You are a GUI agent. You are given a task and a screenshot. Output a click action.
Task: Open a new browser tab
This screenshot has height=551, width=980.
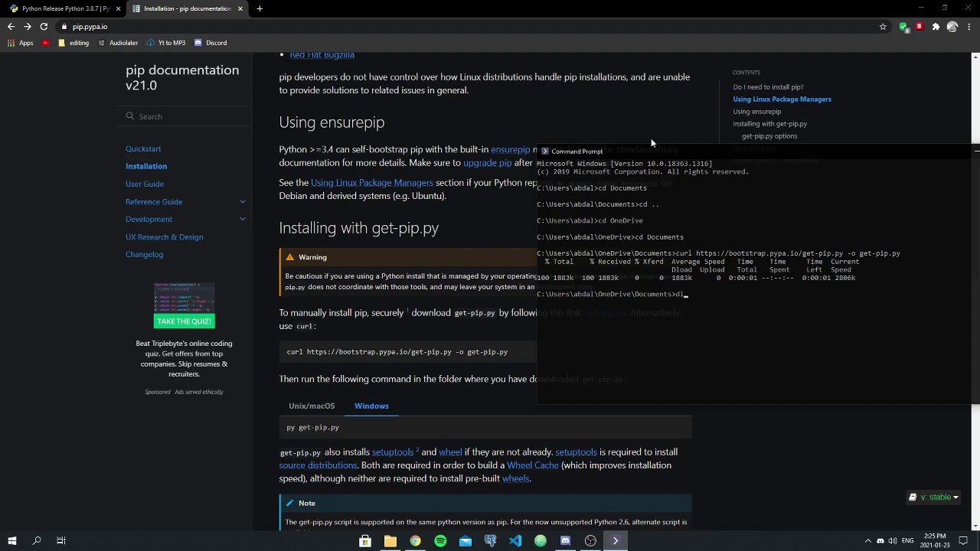260,8
